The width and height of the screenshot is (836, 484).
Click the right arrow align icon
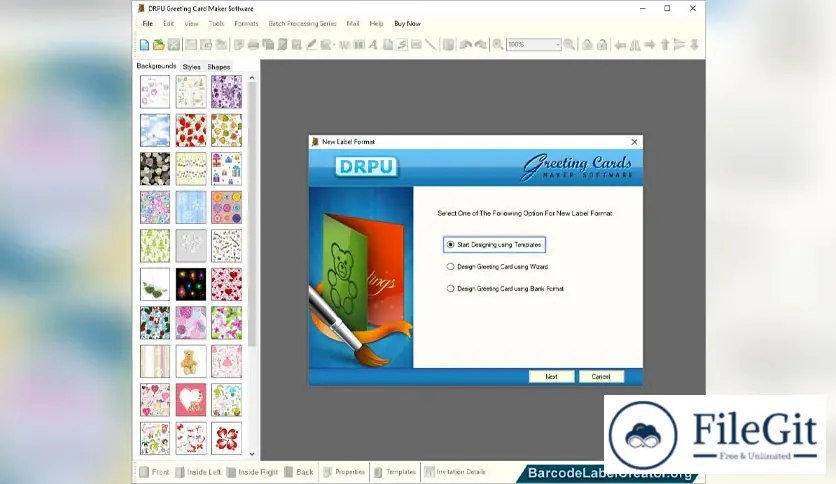(x=650, y=45)
